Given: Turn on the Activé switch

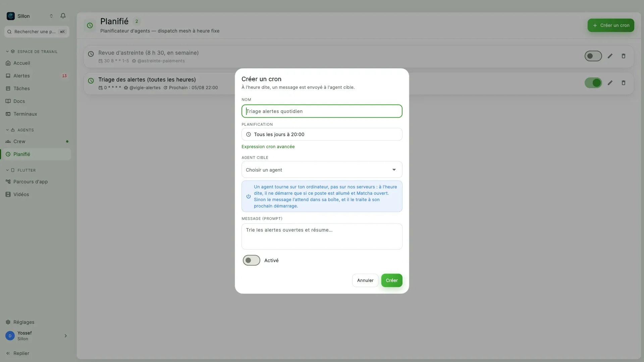Looking at the screenshot, I should [x=252, y=260].
